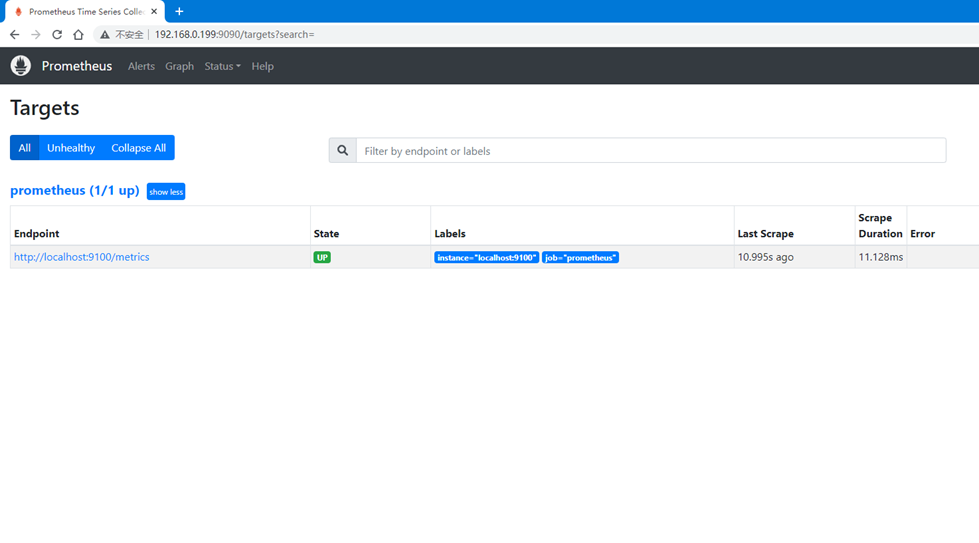Click the Prometheus brand title

pos(77,66)
